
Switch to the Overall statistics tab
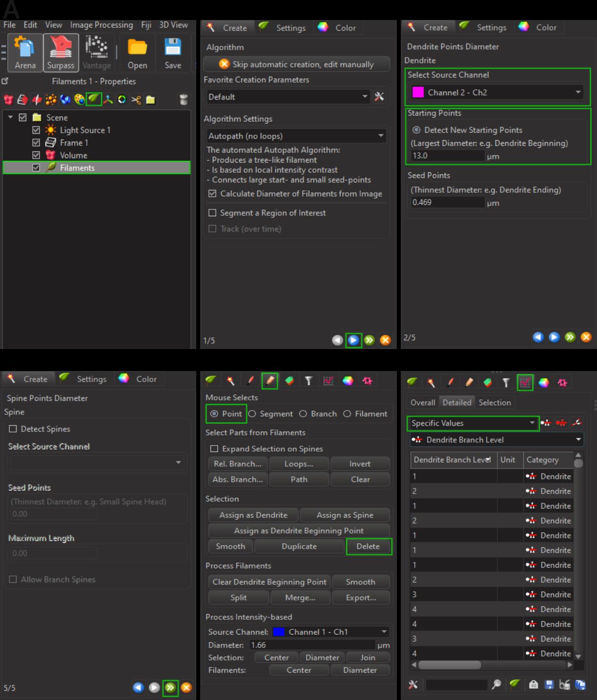[423, 402]
